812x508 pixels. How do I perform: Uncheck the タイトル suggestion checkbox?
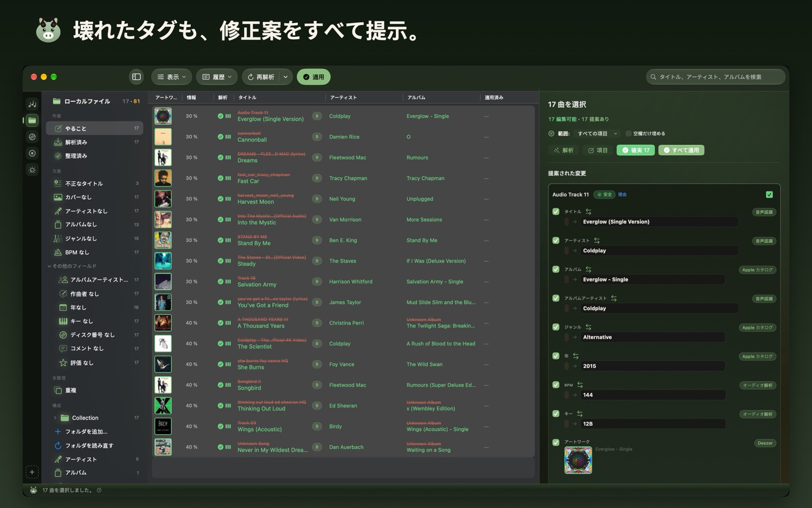click(x=556, y=211)
